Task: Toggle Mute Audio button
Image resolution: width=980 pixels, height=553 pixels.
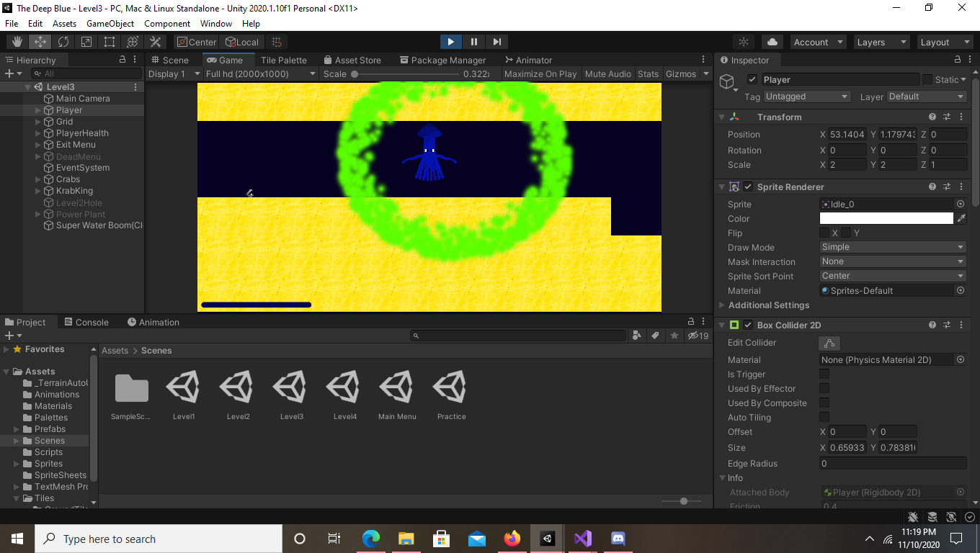Action: (x=608, y=73)
